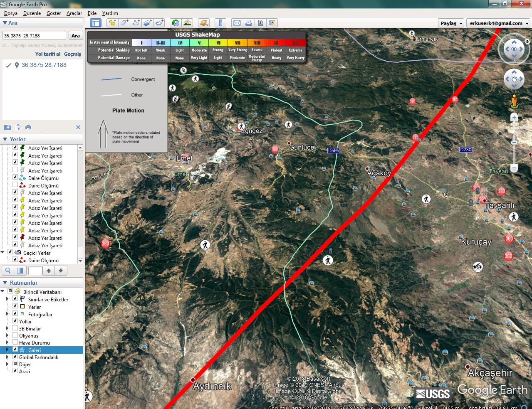Collapse the Yerler panel
The height and width of the screenshot is (409, 532).
click(x=5, y=139)
